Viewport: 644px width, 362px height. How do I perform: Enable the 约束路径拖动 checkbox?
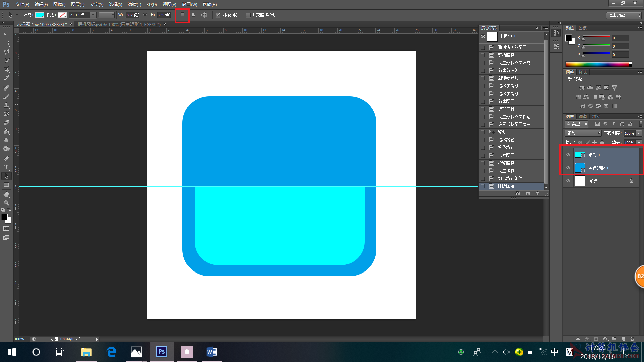coord(248,15)
